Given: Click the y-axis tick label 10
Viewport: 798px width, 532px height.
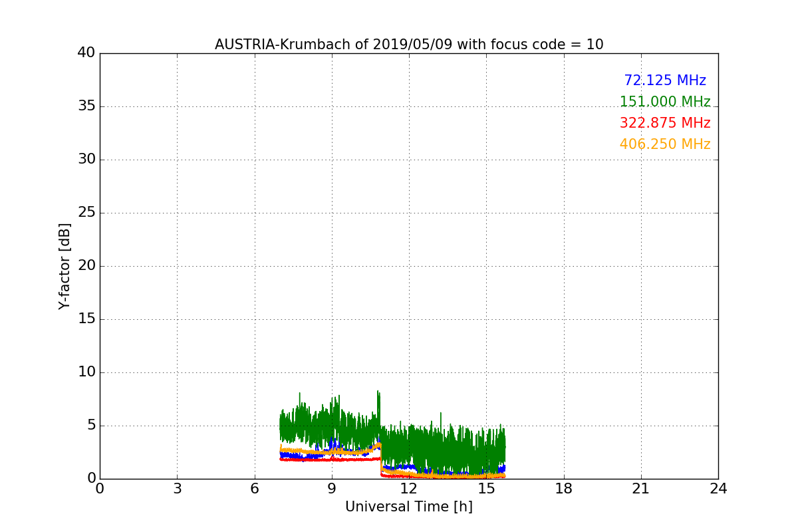Looking at the screenshot, I should [86, 372].
